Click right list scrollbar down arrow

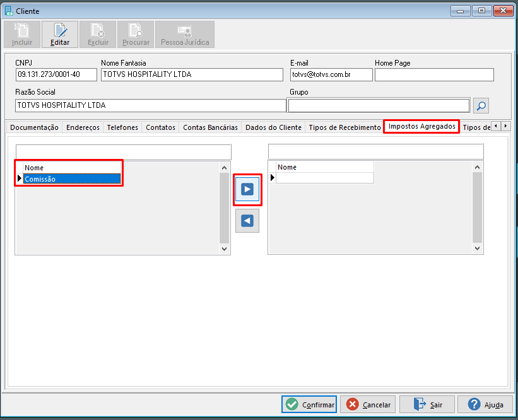click(478, 248)
